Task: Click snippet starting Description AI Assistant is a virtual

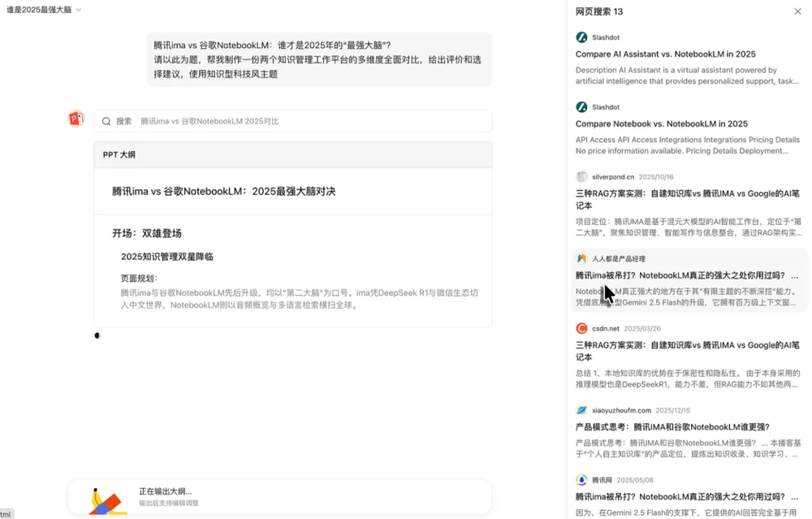Action: (x=687, y=76)
